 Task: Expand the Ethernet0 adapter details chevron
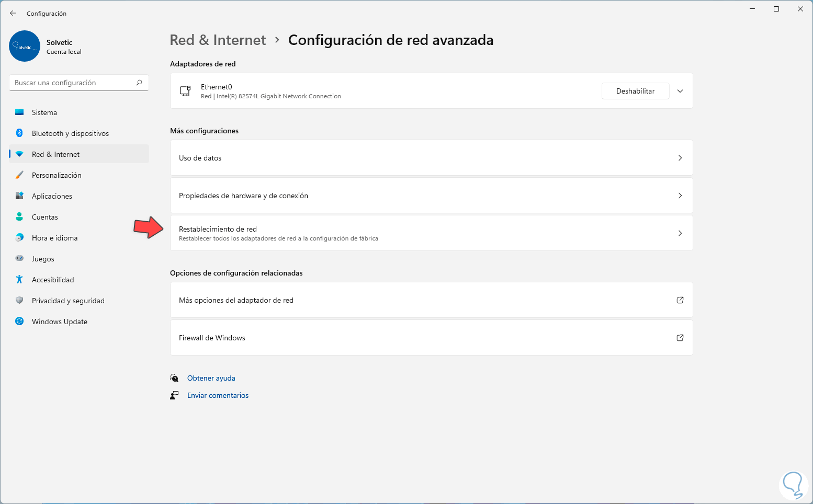click(x=680, y=91)
